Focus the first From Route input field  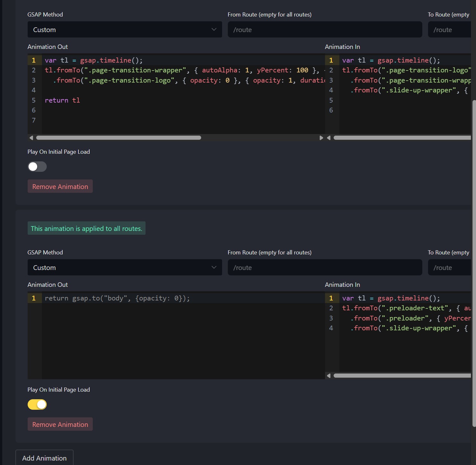[325, 30]
